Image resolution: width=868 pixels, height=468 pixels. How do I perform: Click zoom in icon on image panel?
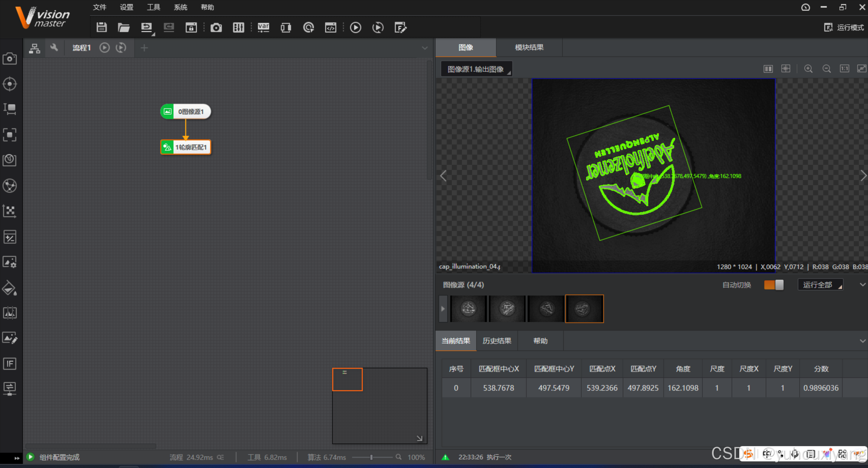(x=808, y=69)
